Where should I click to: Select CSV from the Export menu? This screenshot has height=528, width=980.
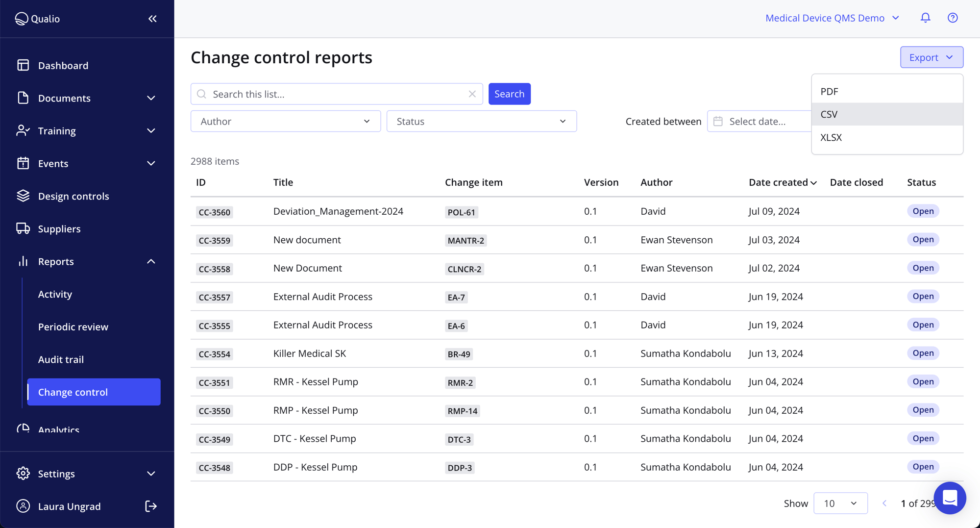coord(828,114)
